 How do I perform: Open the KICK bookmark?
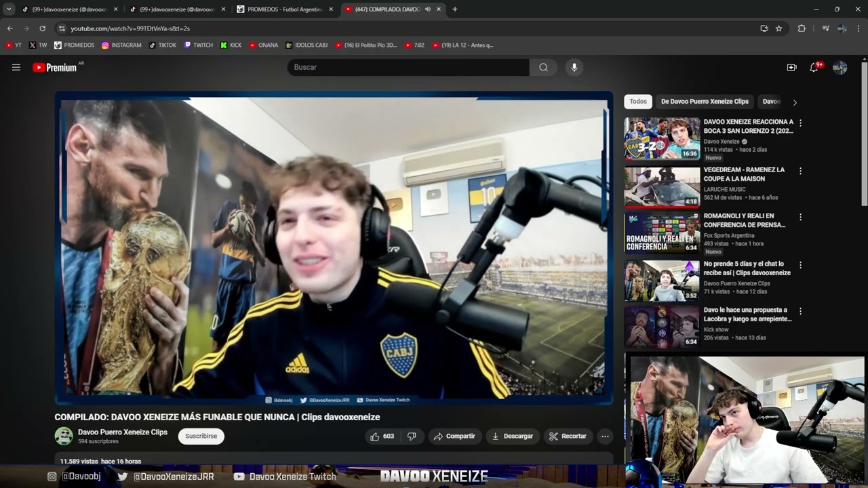click(231, 45)
